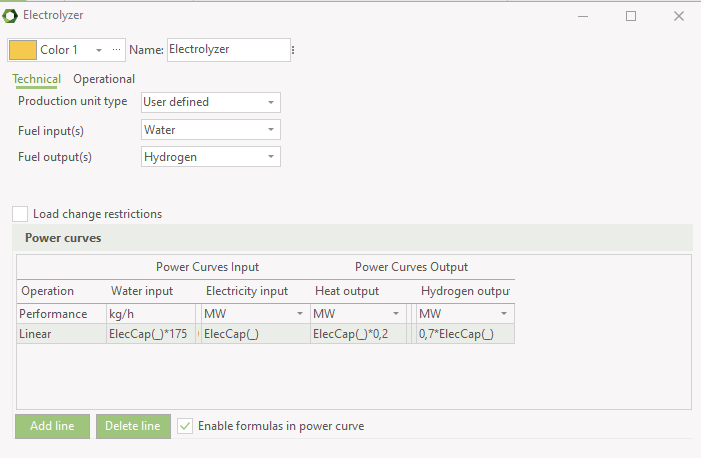The width and height of the screenshot is (701, 458).
Task: Open Heat output MW unit dropdown
Action: click(x=396, y=314)
